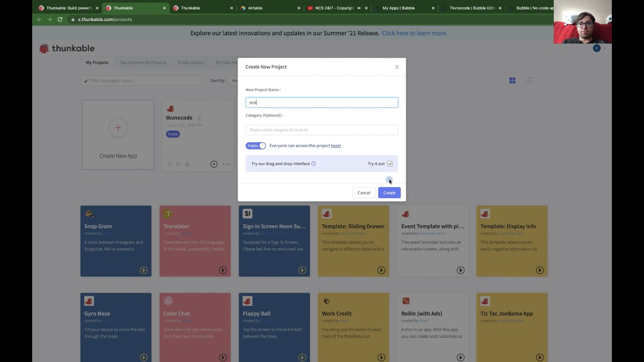Image resolution: width=644 pixels, height=362 pixels.
Task: Play the tkvnocode project preview
Action: tap(214, 164)
